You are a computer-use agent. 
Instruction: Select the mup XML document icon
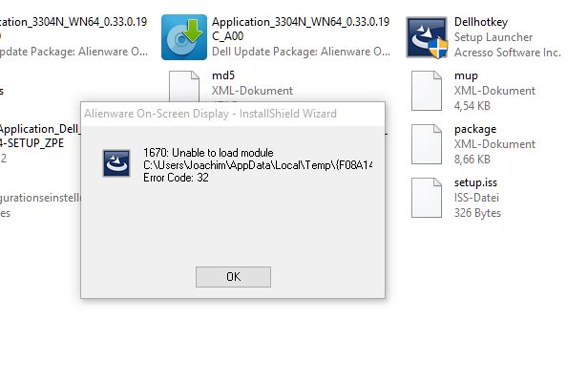coord(427,89)
